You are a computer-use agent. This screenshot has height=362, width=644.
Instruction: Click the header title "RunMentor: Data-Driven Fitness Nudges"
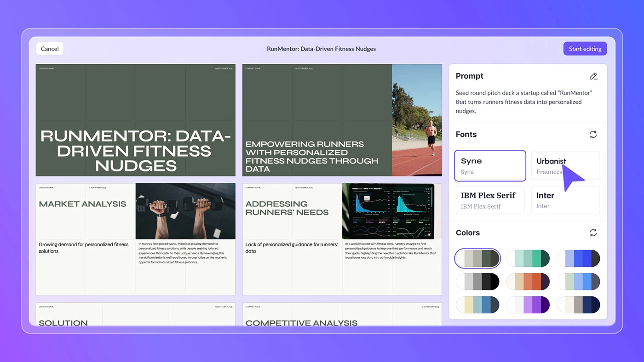321,49
